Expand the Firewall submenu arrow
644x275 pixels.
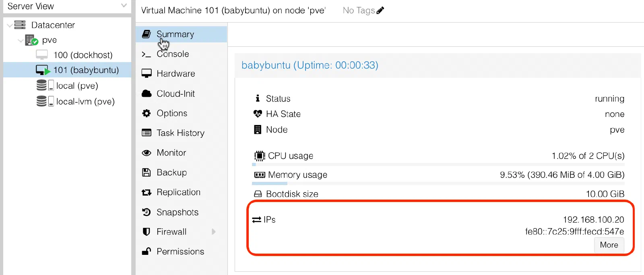tap(214, 232)
